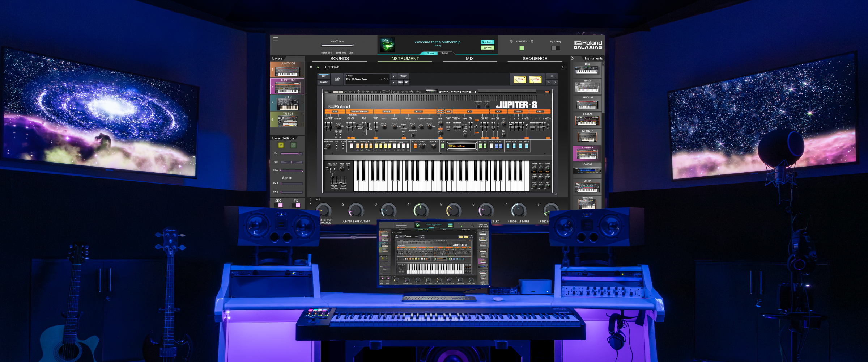Open the plugin options menu icon

click(x=552, y=76)
